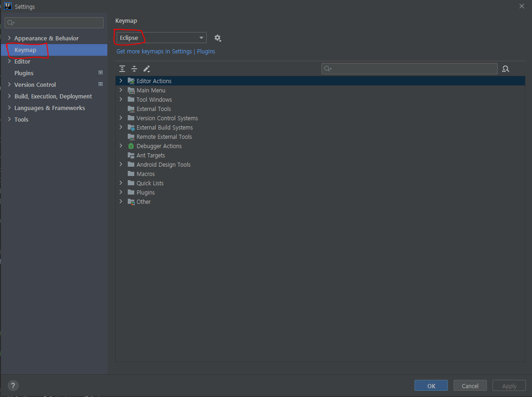Click Find Actions by Shortcut icon
Viewport: 532px width, 397px height.
pyautogui.click(x=506, y=69)
